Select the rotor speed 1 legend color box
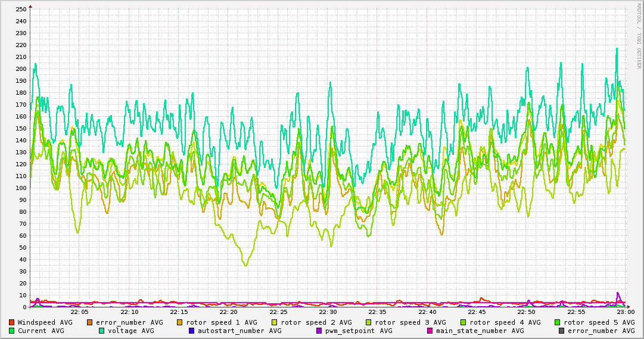The height and width of the screenshot is (339, 644). point(181,322)
